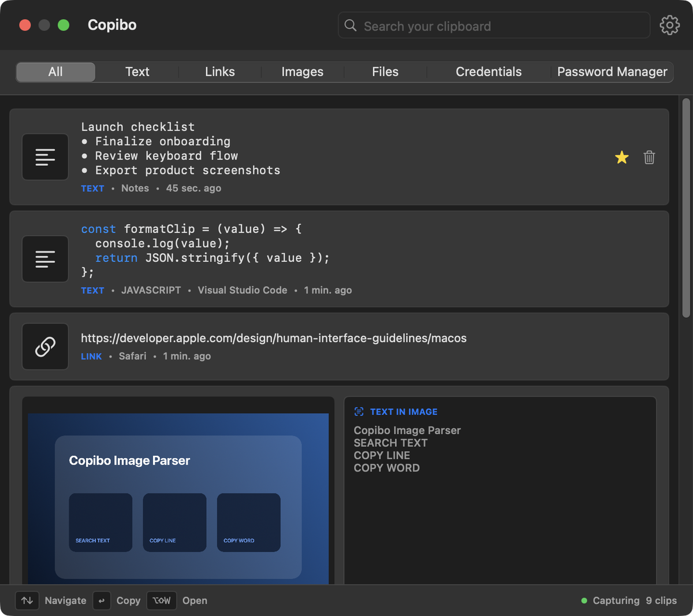The height and width of the screenshot is (616, 693).
Task: Switch to the Links tab
Action: [x=220, y=72]
